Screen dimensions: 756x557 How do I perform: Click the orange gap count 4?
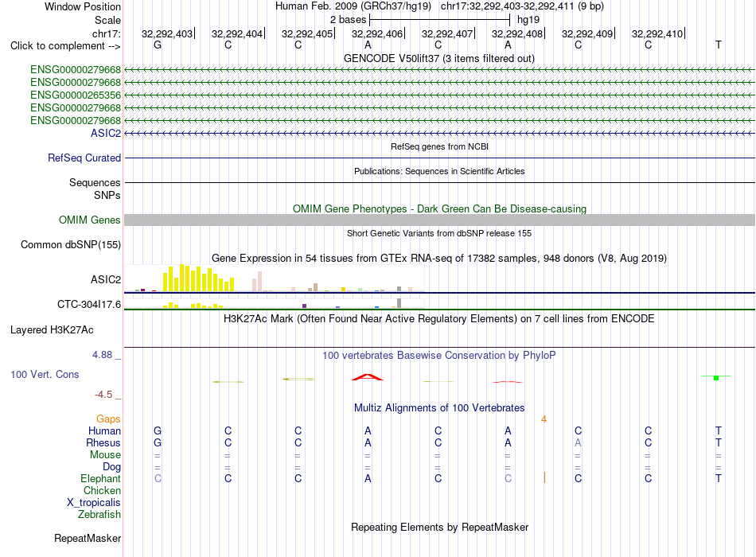(x=544, y=419)
